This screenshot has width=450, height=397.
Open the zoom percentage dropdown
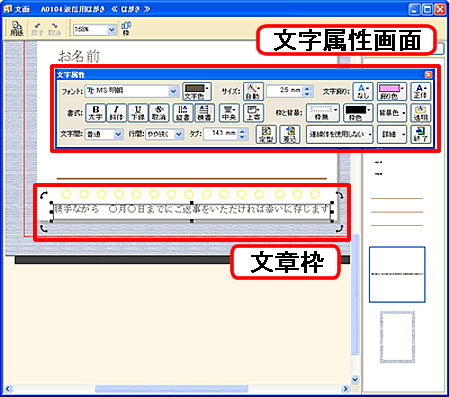pyautogui.click(x=112, y=30)
